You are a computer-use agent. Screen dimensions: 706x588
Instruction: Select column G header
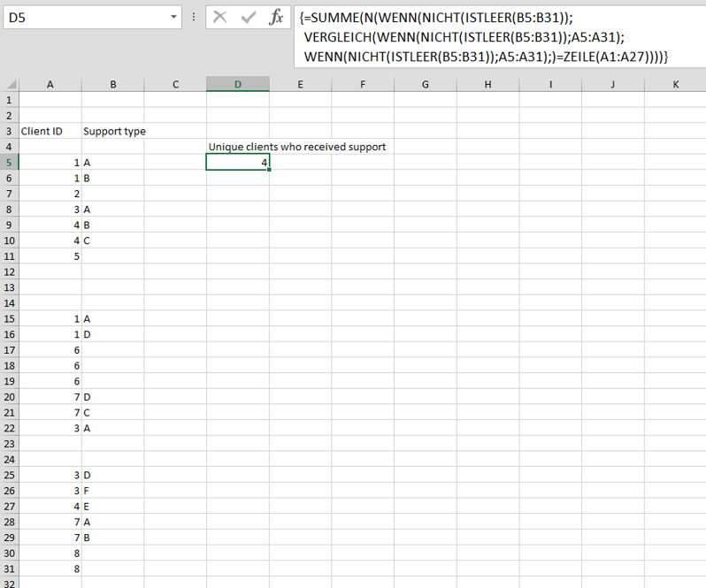(426, 84)
